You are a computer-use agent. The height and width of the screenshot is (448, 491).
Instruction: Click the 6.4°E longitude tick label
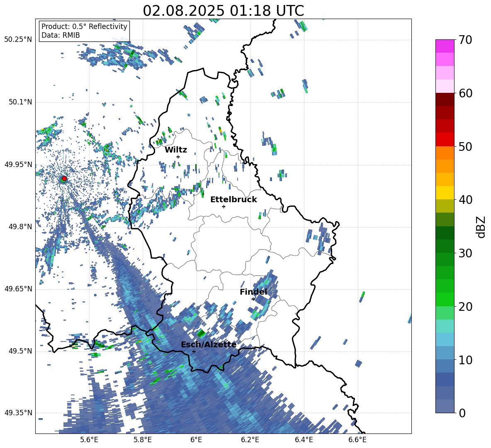tap(304, 440)
